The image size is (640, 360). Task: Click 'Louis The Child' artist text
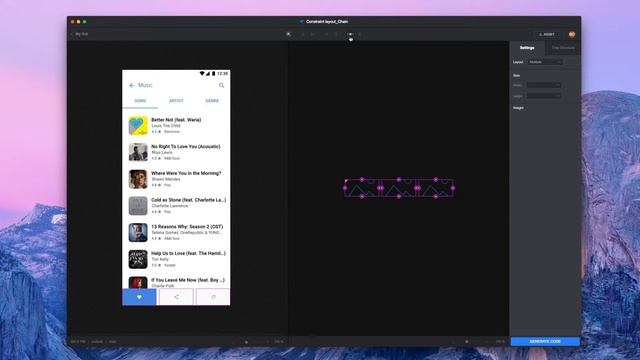tap(166, 126)
